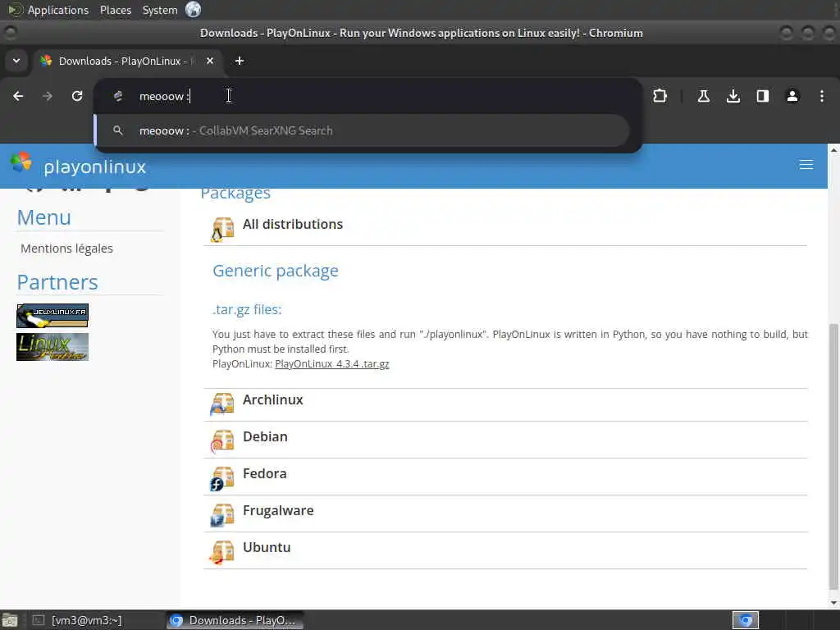Expand the Frugalware section
The width and height of the screenshot is (840, 630).
[278, 510]
